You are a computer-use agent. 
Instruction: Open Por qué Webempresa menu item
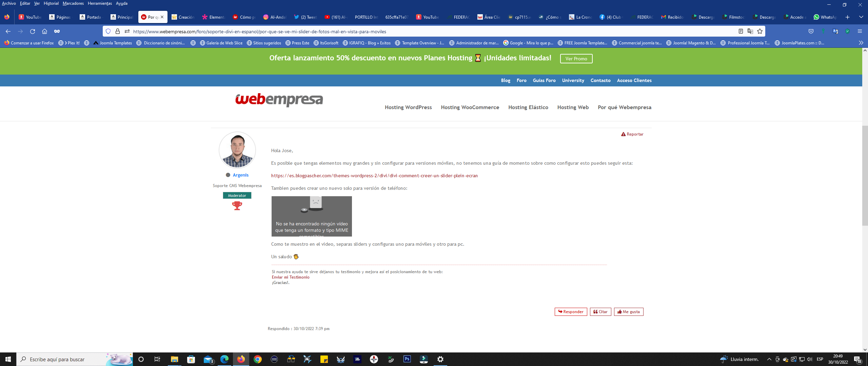pyautogui.click(x=624, y=107)
